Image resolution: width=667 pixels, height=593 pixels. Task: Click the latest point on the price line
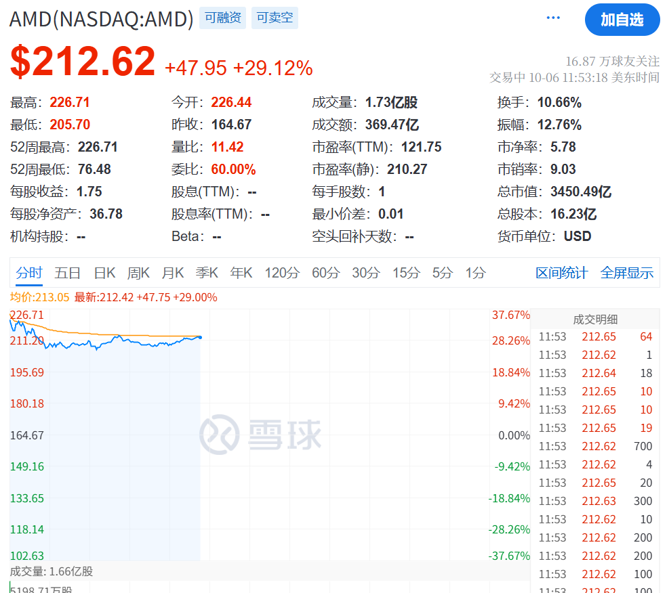200,337
